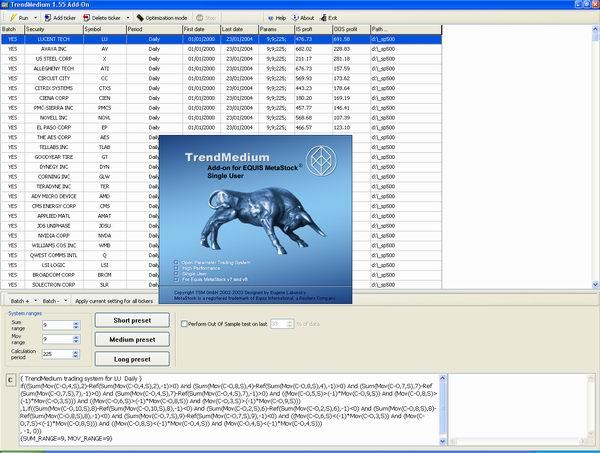
Task: Click the Calculation period input field
Action: point(57,354)
